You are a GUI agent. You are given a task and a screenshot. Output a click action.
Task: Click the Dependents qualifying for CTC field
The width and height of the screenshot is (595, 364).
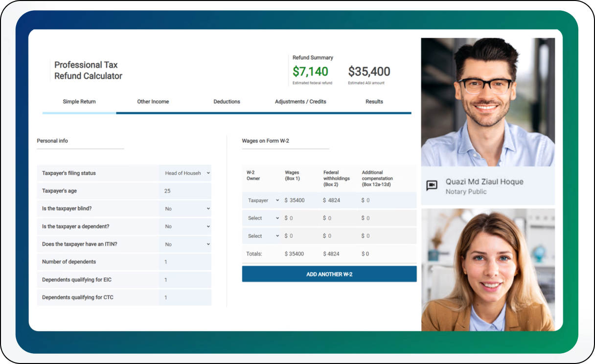pos(185,297)
